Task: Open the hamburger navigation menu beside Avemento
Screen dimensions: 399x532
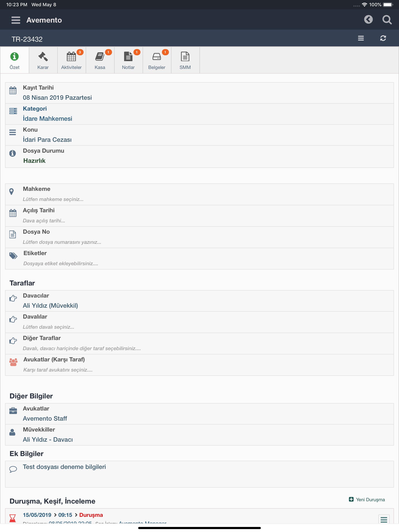Action: pos(16,20)
